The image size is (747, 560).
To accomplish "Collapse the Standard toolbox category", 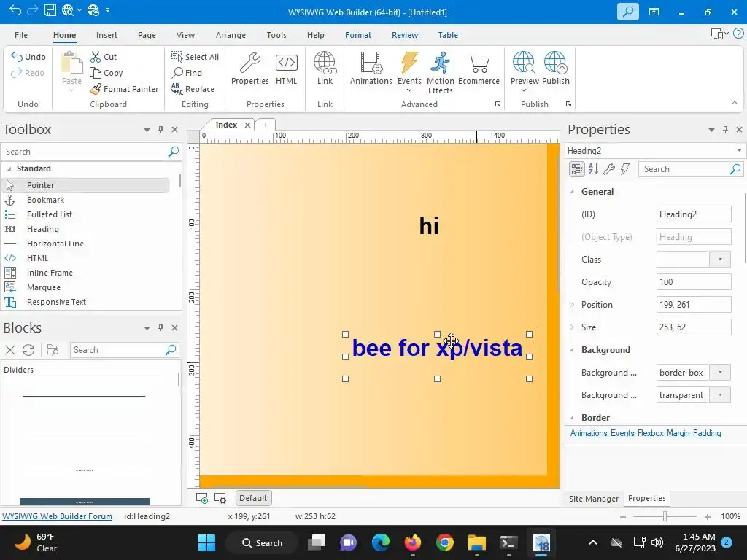I will click(9, 168).
